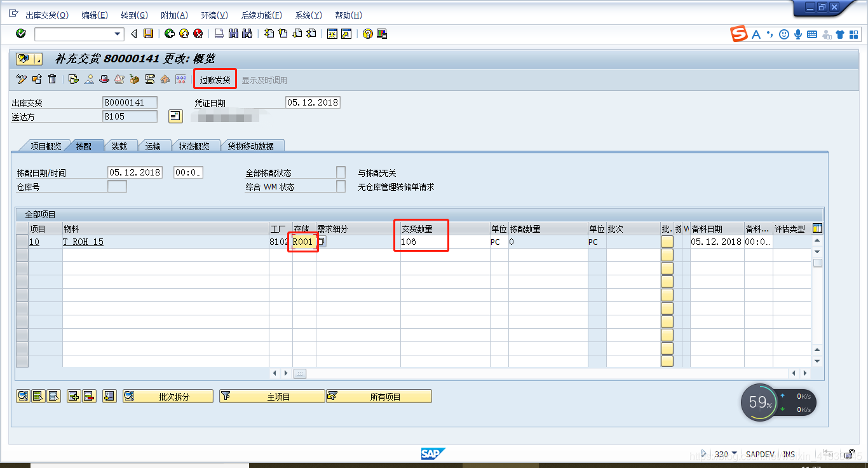Screen dimensions: 868x468
Task: Click the trash Delete delivery icon
Action: [x=52, y=79]
